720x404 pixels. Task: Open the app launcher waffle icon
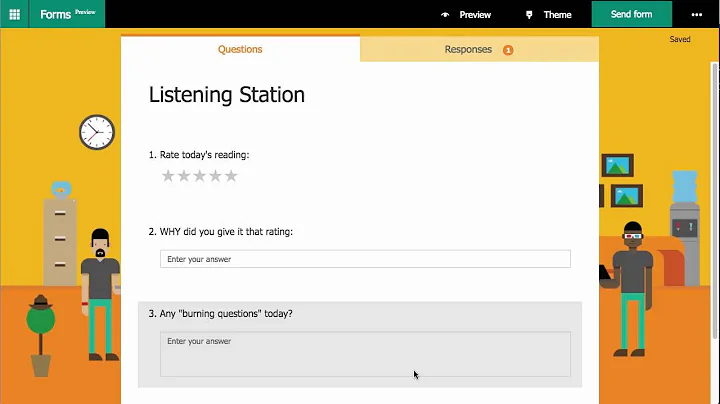click(14, 14)
